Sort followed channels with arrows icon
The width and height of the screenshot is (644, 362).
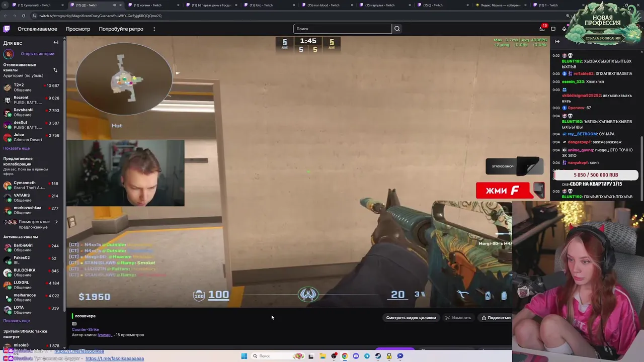[x=55, y=70]
